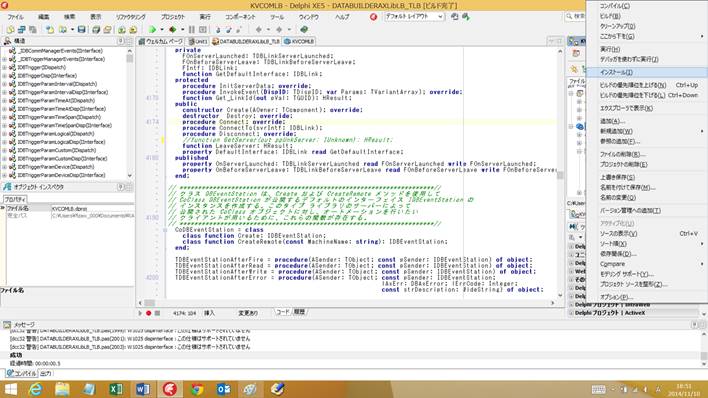Click the Save floppy disk toolbar icon

pos(81,29)
